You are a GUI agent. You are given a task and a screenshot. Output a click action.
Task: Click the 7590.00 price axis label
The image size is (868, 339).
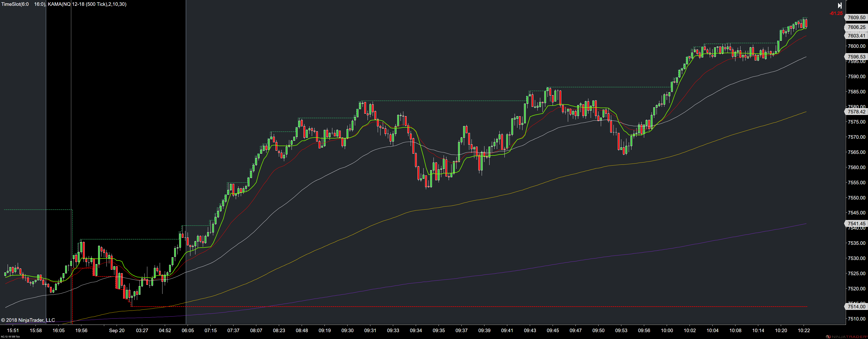(x=857, y=76)
